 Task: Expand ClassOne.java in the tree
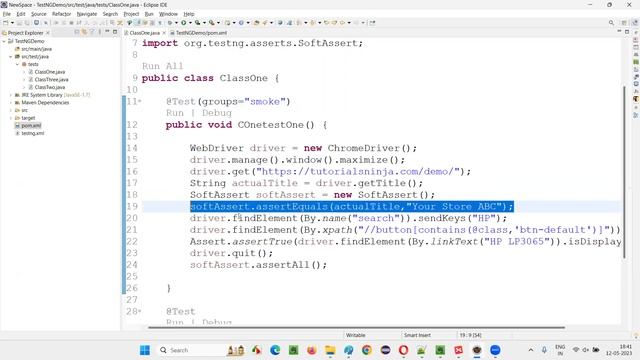24,72
